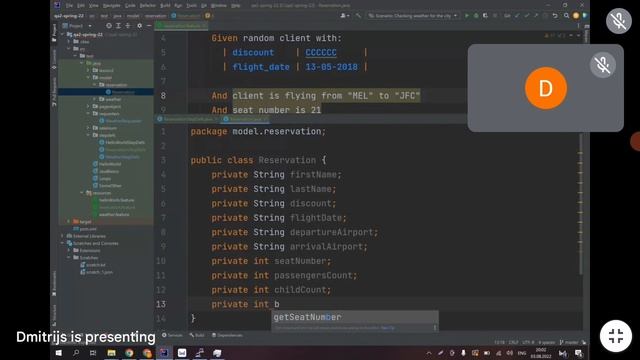Open Windows Start menu
This screenshot has width=640, height=360.
coord(58,353)
